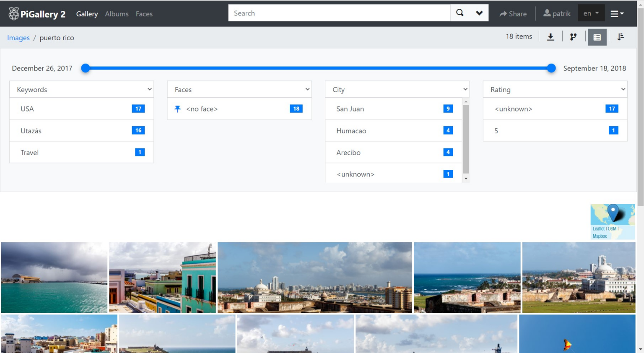Toggle the pin on the no-face filter
644x353 pixels.
[x=177, y=109]
